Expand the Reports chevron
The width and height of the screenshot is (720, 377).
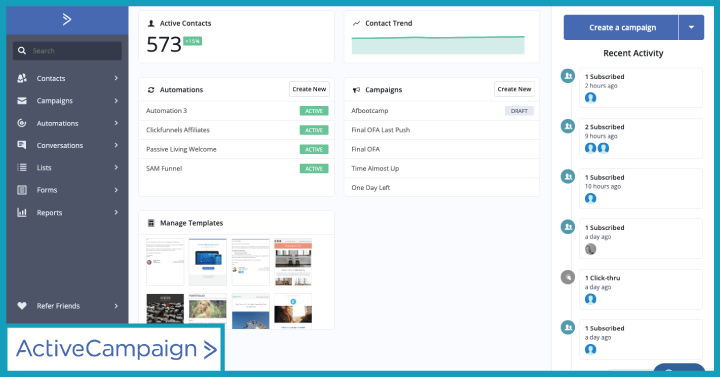pyautogui.click(x=116, y=212)
